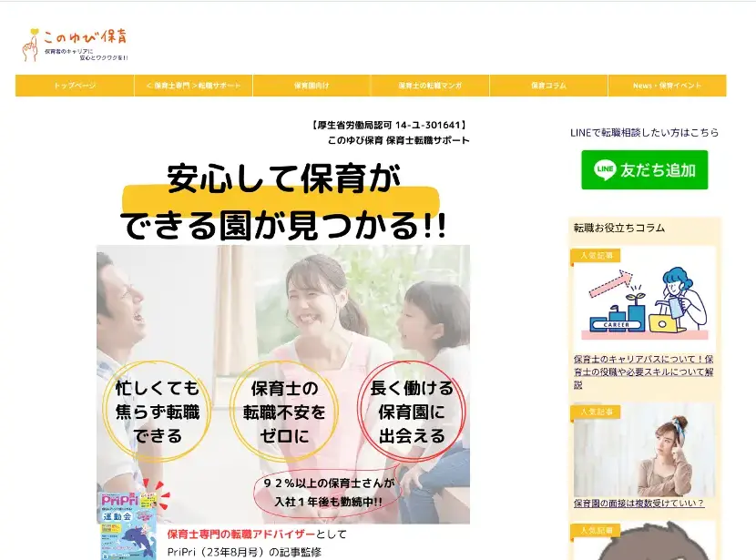The width and height of the screenshot is (756, 560).
Task: Open the トップページ menu item
Action: (75, 86)
